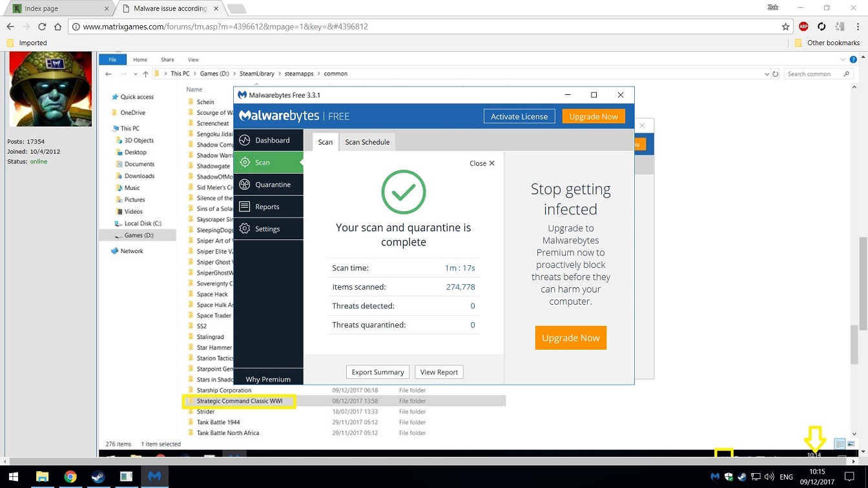The width and height of the screenshot is (868, 488).
Task: Click the Activate License button
Action: (x=519, y=116)
